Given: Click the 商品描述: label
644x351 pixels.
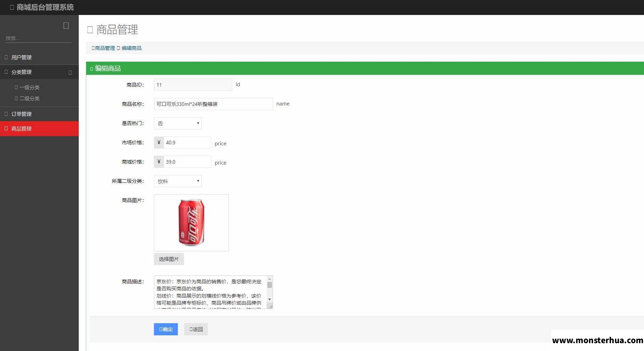Looking at the screenshot, I should point(133,282).
